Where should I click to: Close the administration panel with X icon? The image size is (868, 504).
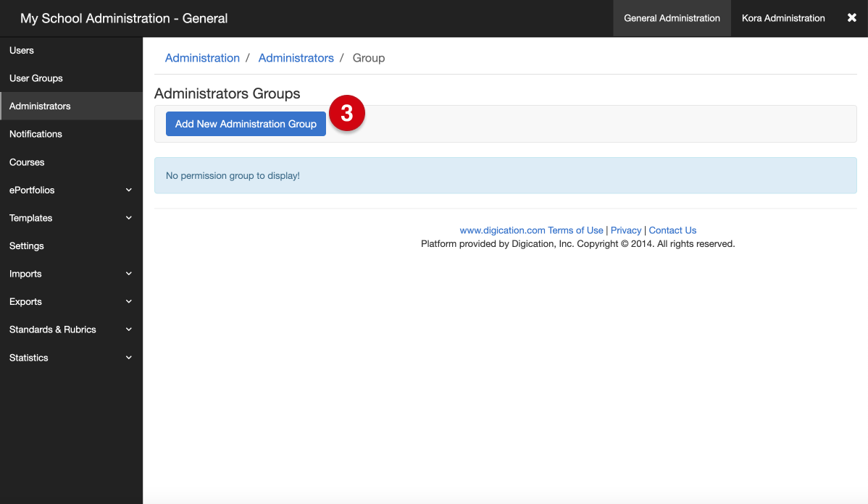click(x=851, y=17)
